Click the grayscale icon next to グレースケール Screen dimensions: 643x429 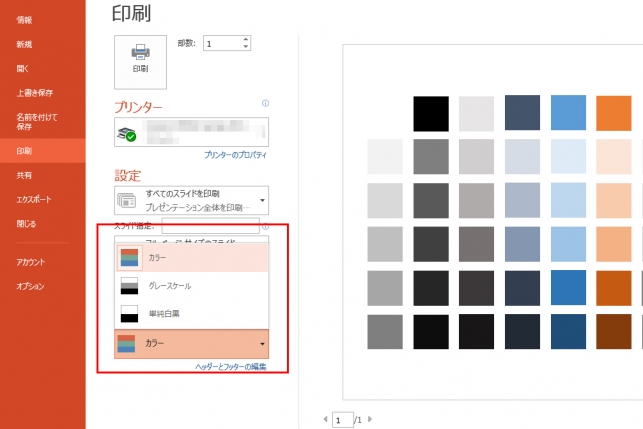[130, 286]
